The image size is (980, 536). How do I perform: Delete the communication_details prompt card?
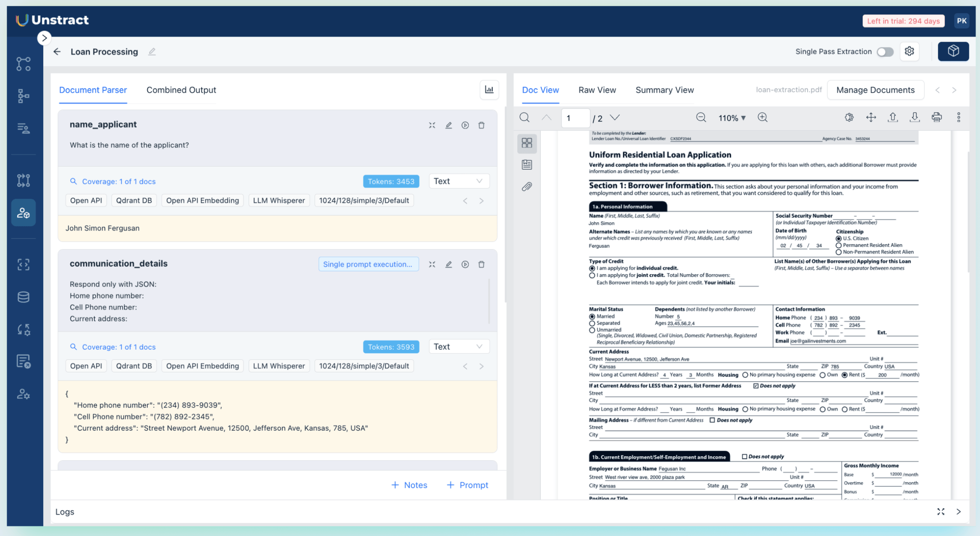tap(481, 264)
